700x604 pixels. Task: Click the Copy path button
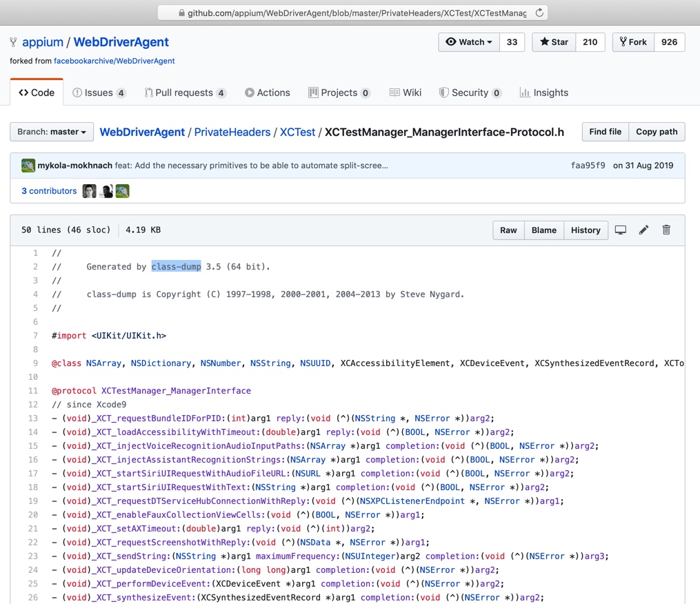(x=657, y=132)
